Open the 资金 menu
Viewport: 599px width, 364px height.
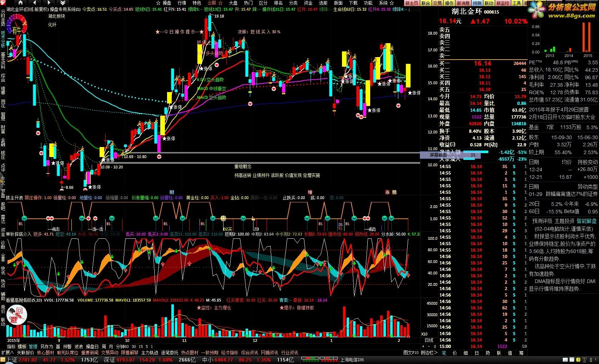308,3
